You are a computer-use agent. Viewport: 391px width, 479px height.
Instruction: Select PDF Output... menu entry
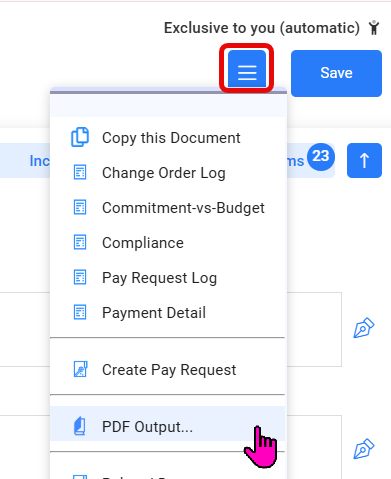point(168,424)
